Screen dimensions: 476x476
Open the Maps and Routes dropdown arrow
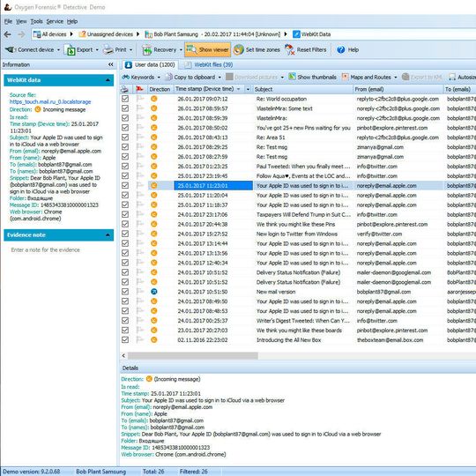tap(395, 77)
